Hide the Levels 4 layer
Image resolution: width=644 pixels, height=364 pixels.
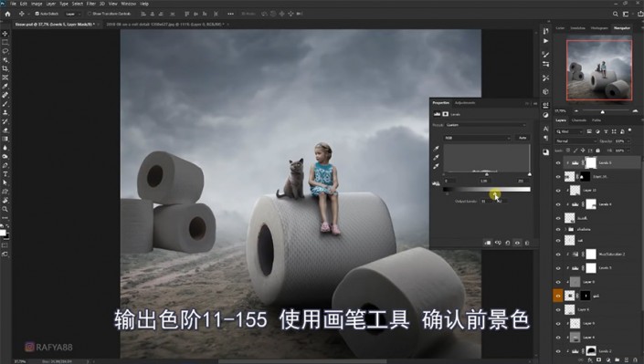[x=558, y=204]
